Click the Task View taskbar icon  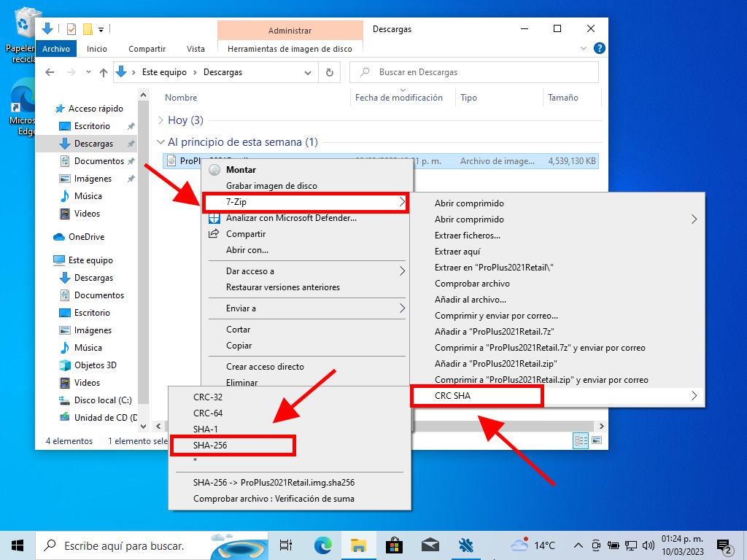pos(286,545)
